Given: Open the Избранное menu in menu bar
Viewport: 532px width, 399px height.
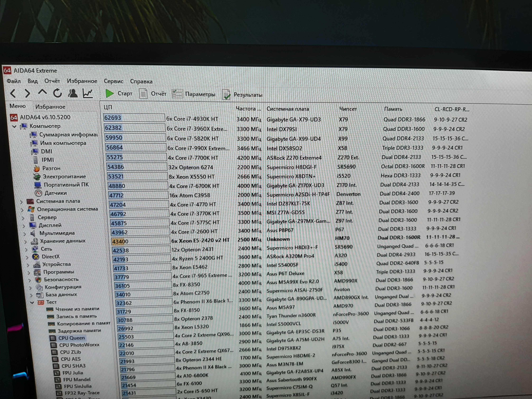Looking at the screenshot, I should pos(82,81).
